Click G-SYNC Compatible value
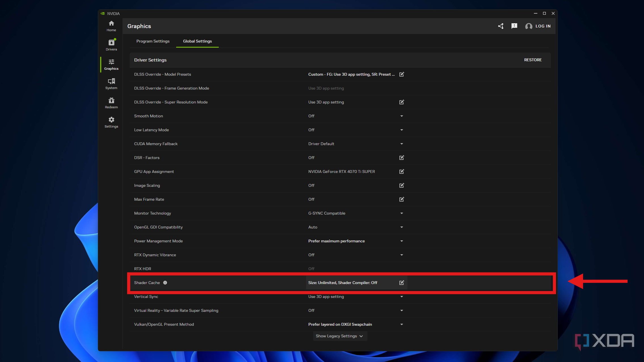Screen dimensions: 644x362 tap(327, 213)
